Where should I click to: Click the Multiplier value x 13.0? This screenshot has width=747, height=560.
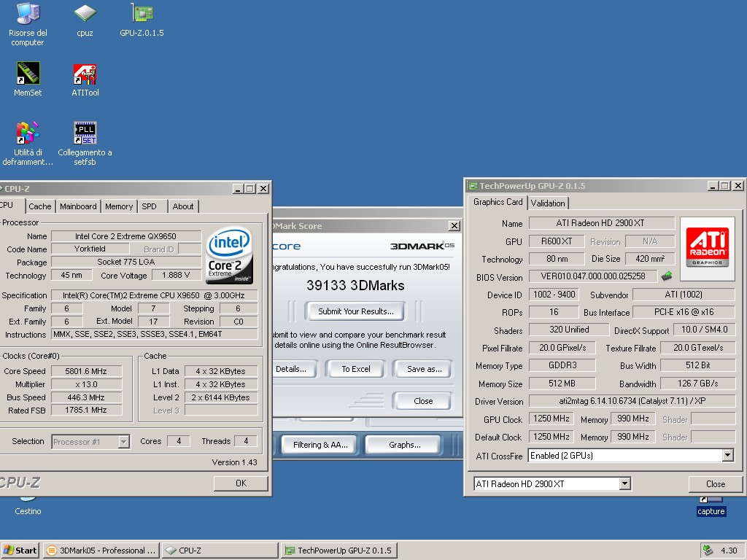86,384
